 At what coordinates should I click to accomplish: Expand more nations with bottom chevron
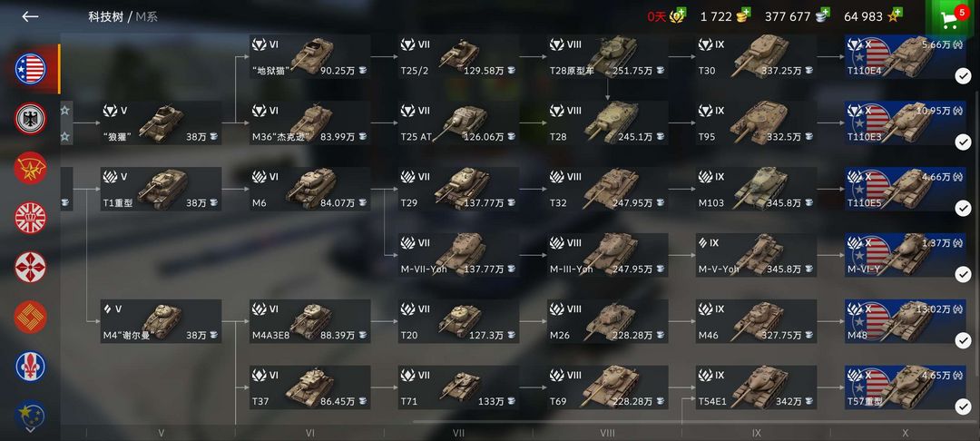(x=31, y=430)
